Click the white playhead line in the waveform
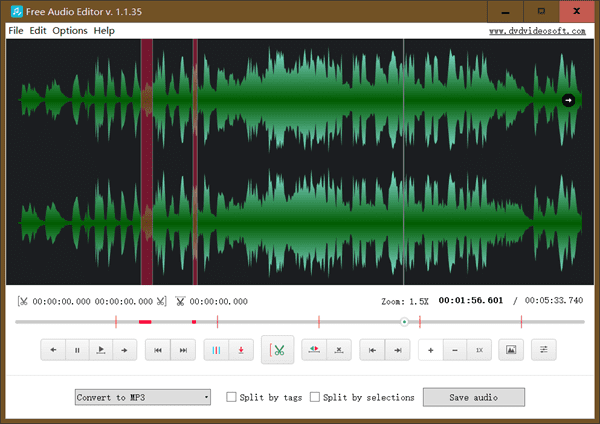Viewport: 600px width, 424px height. tap(403, 161)
